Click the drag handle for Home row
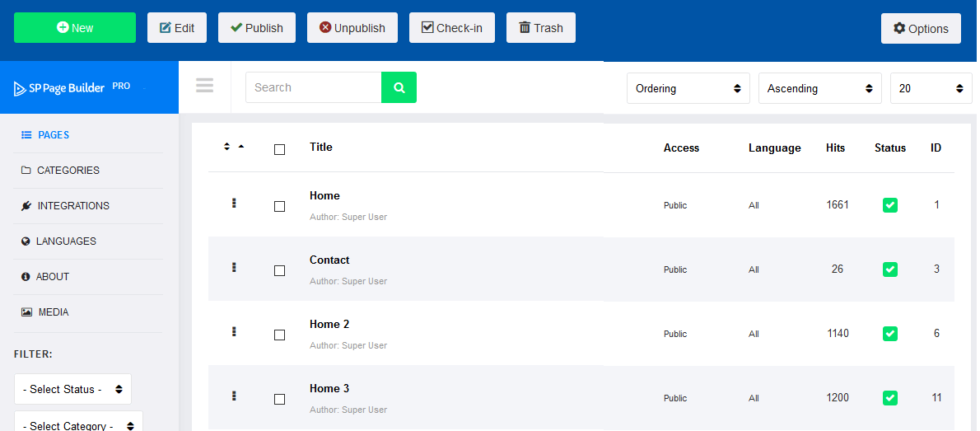The image size is (980, 431). point(235,203)
